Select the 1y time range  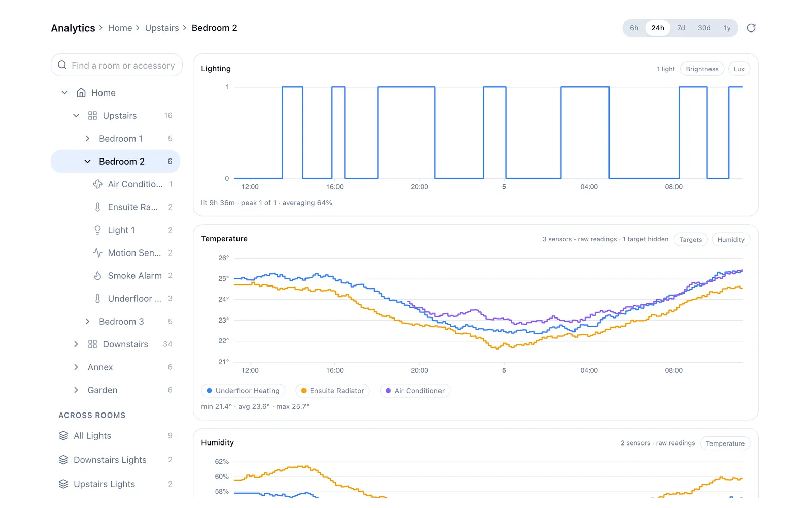[727, 28]
